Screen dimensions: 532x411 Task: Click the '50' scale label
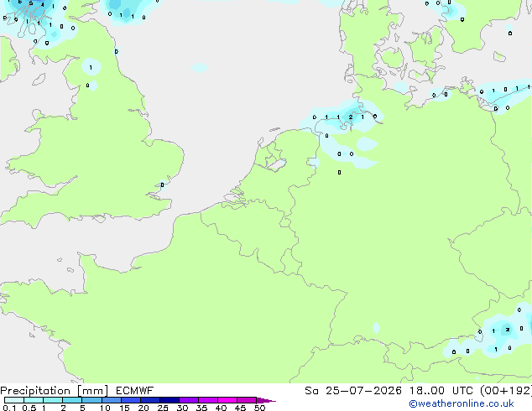pyautogui.click(x=259, y=408)
